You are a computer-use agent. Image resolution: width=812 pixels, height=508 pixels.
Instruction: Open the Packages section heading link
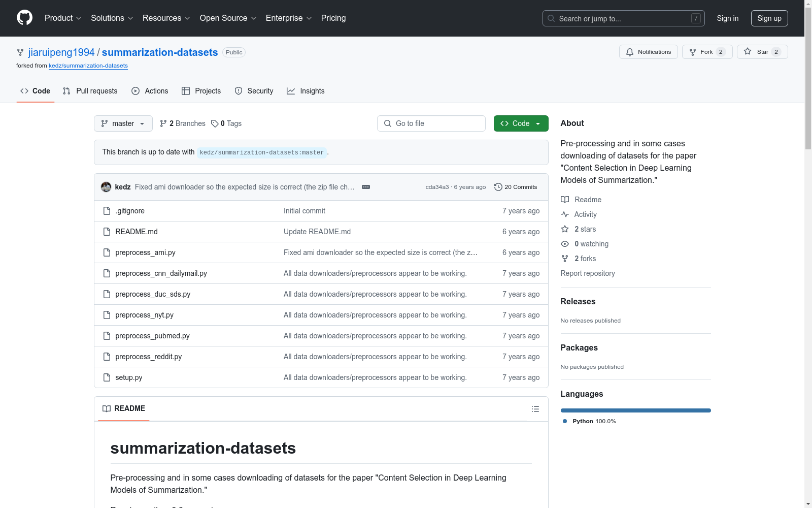coord(579,347)
